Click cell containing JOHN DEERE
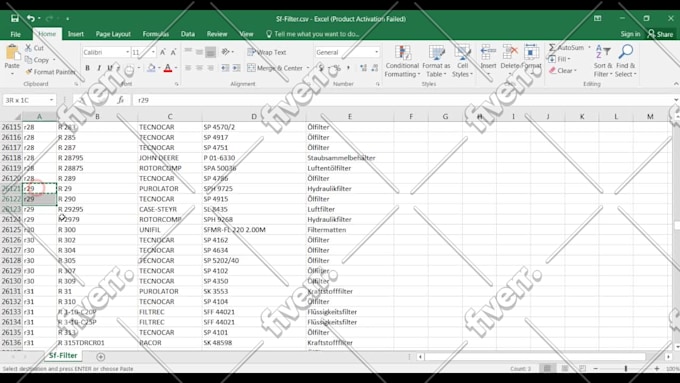The height and width of the screenshot is (383, 680). pyautogui.click(x=170, y=158)
